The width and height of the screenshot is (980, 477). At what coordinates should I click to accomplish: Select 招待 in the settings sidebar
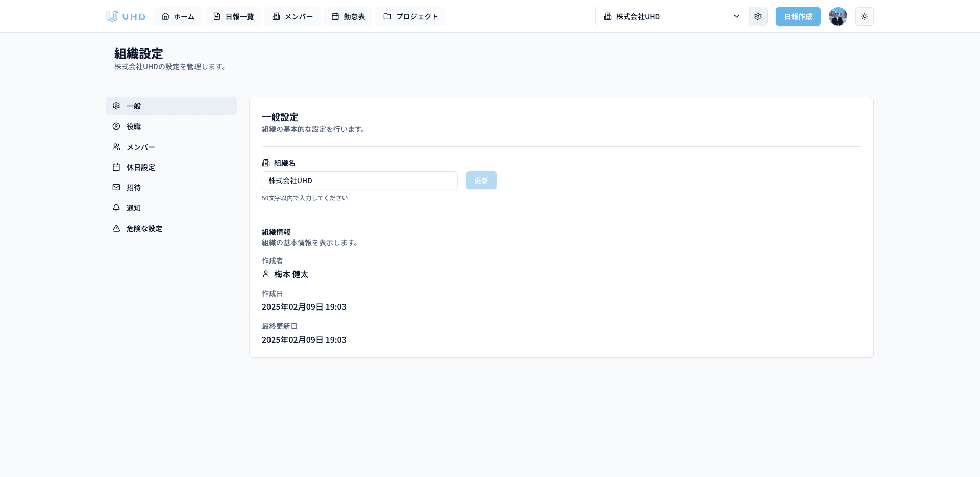pos(171,187)
